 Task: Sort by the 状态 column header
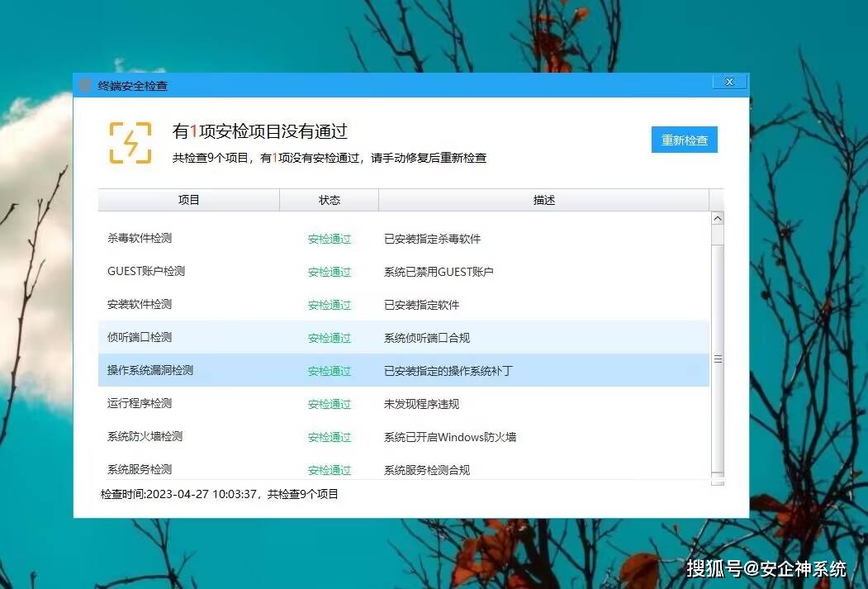330,200
